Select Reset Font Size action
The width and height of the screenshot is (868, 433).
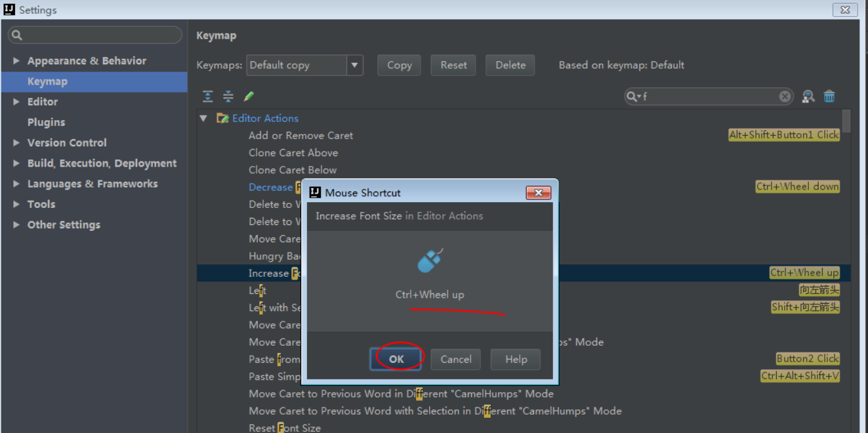click(x=285, y=428)
